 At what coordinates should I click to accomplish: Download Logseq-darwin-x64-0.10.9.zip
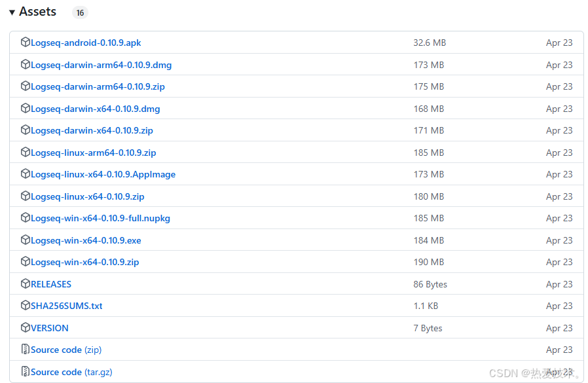[92, 130]
